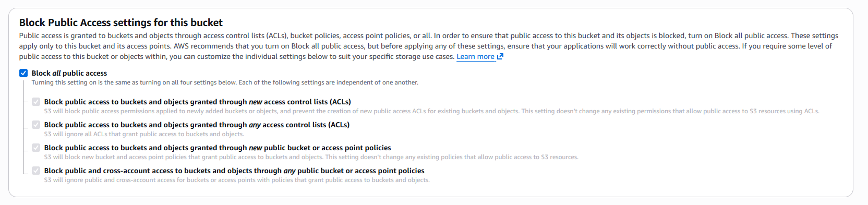Toggle checkbox for new access control lists (ACLs)

click(x=36, y=102)
